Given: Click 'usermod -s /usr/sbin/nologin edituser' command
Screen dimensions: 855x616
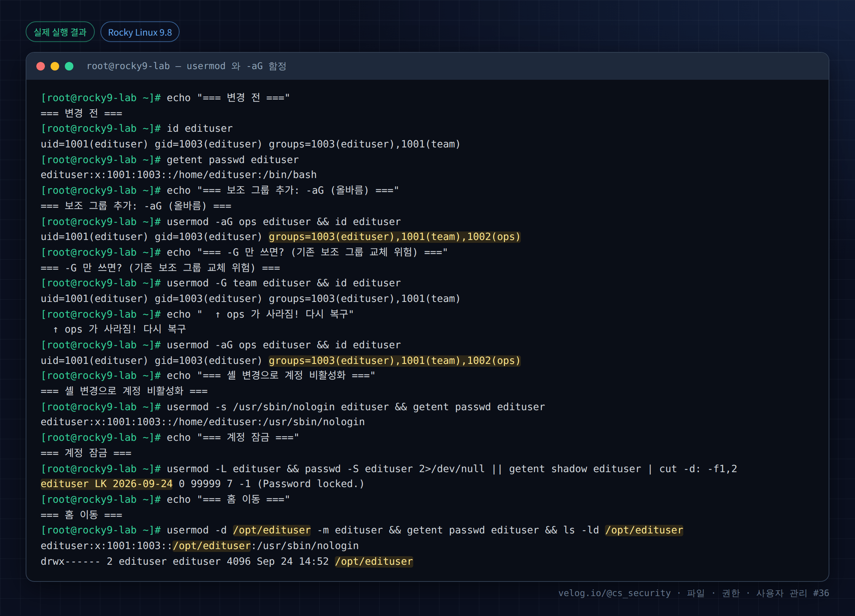Looking at the screenshot, I should coord(277,407).
